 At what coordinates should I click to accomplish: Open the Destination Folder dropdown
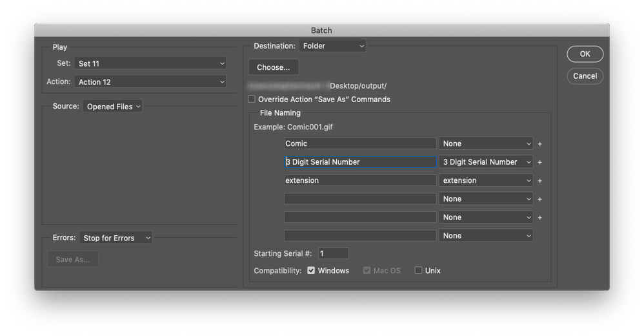[x=332, y=46]
